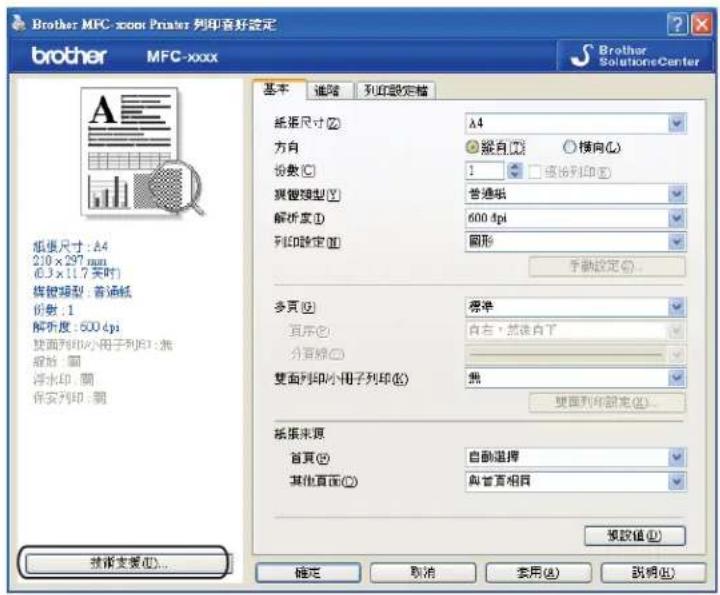Click the 解析度 : 600 dpi summary text

[76, 327]
